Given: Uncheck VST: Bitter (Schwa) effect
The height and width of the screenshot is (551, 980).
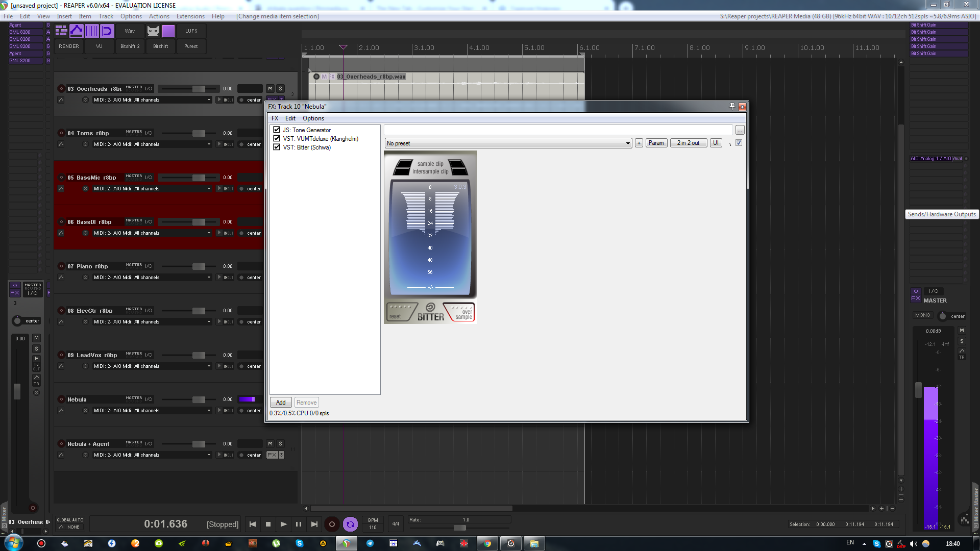Looking at the screenshot, I should [277, 147].
